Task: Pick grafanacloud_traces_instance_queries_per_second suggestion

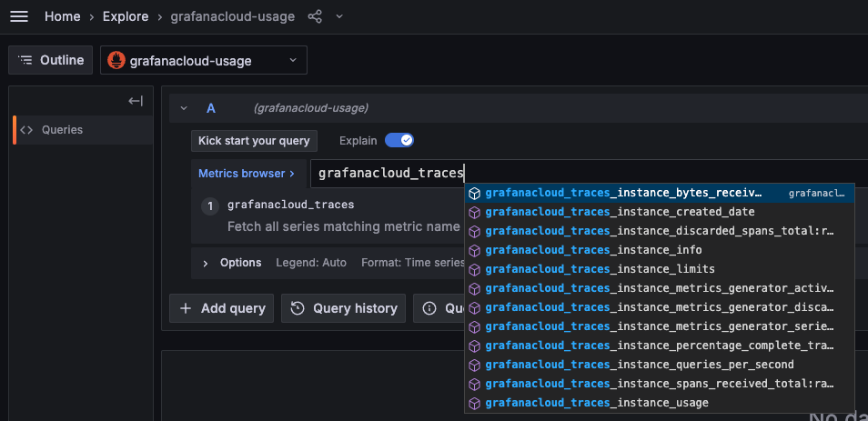Action: [639, 365]
